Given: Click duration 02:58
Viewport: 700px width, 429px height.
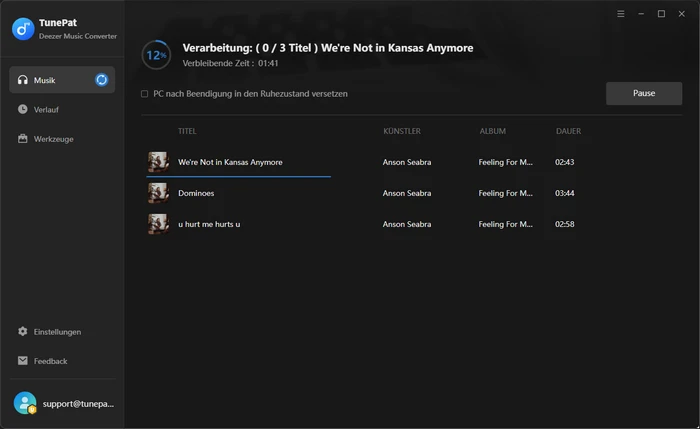Looking at the screenshot, I should [x=564, y=224].
